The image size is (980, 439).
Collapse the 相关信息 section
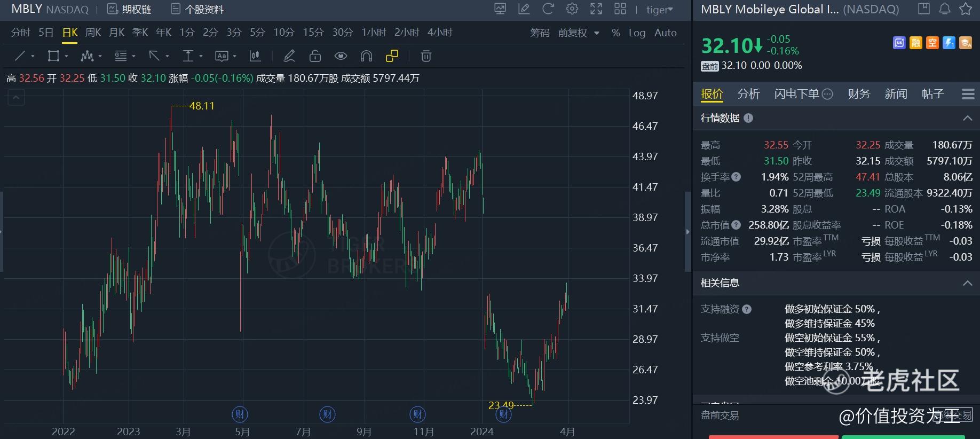967,283
